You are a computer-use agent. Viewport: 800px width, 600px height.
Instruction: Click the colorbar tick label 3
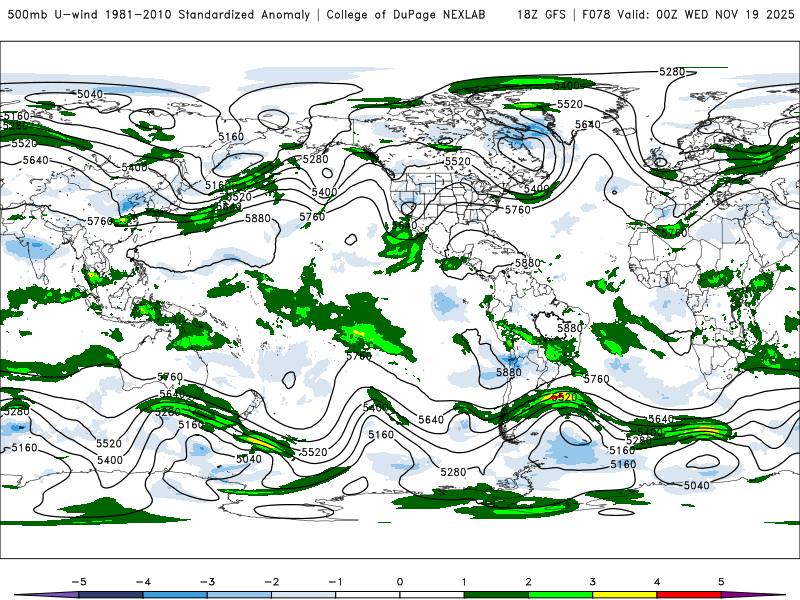(592, 582)
